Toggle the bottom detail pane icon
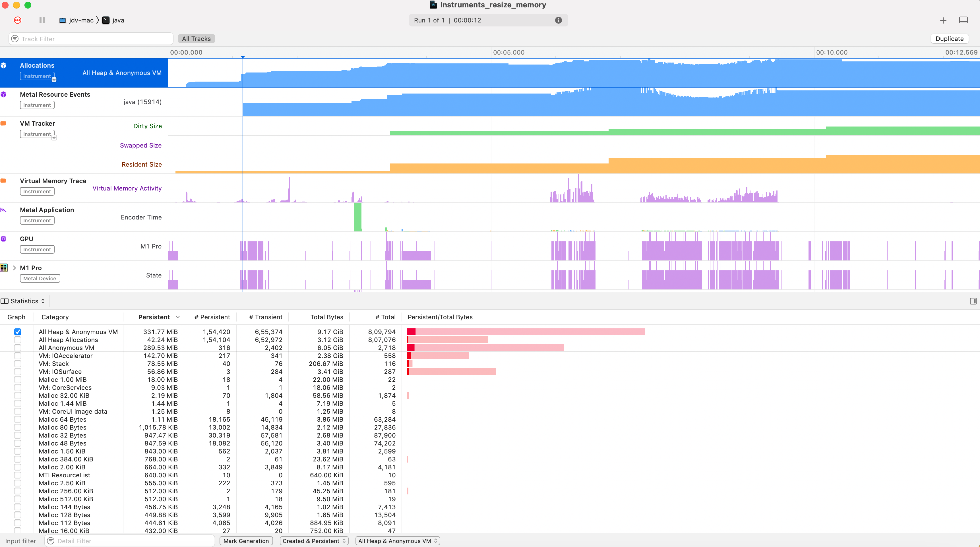Screen dimensions: 980x547 (963, 20)
